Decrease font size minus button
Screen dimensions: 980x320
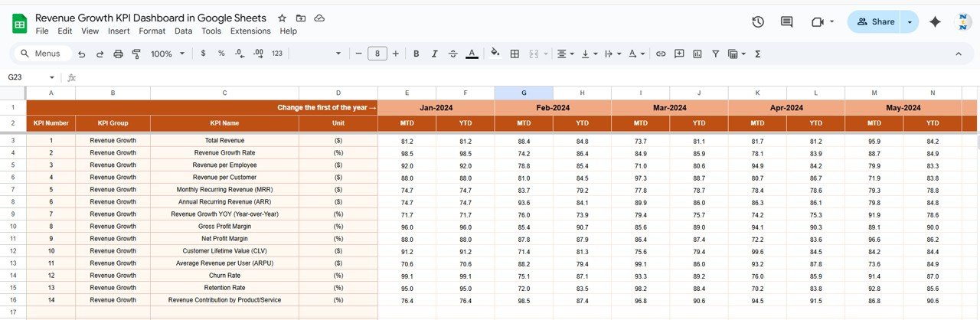(358, 54)
